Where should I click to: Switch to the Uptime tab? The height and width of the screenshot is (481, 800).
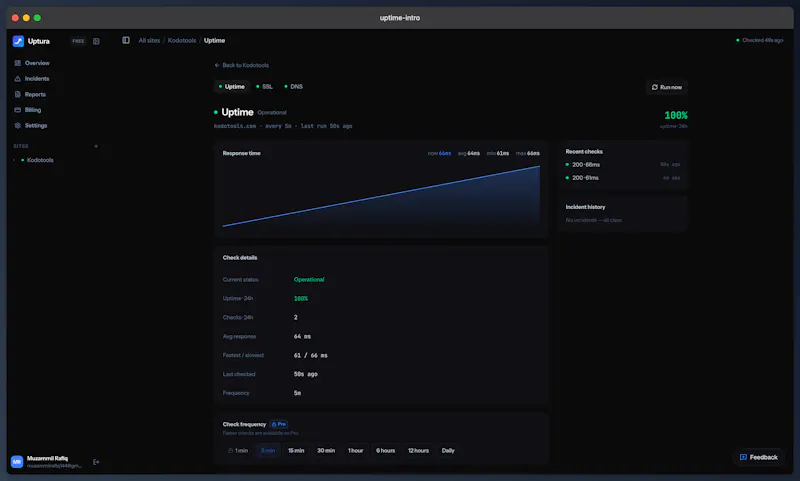tap(232, 87)
